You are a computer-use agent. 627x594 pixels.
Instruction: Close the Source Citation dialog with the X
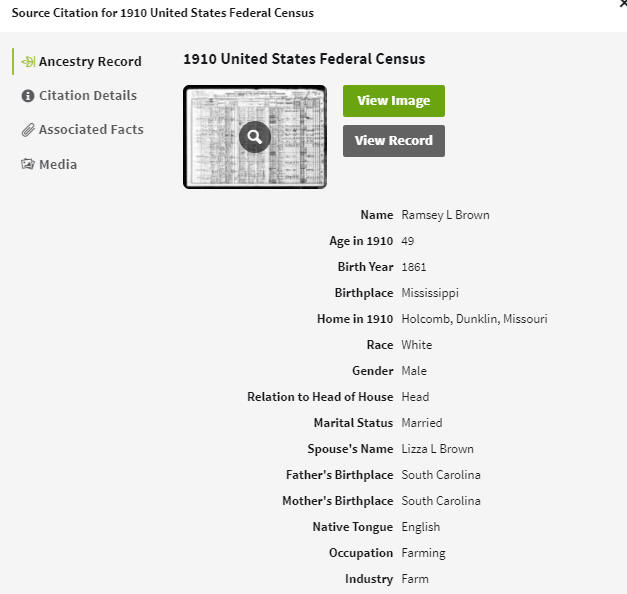tap(623, 3)
